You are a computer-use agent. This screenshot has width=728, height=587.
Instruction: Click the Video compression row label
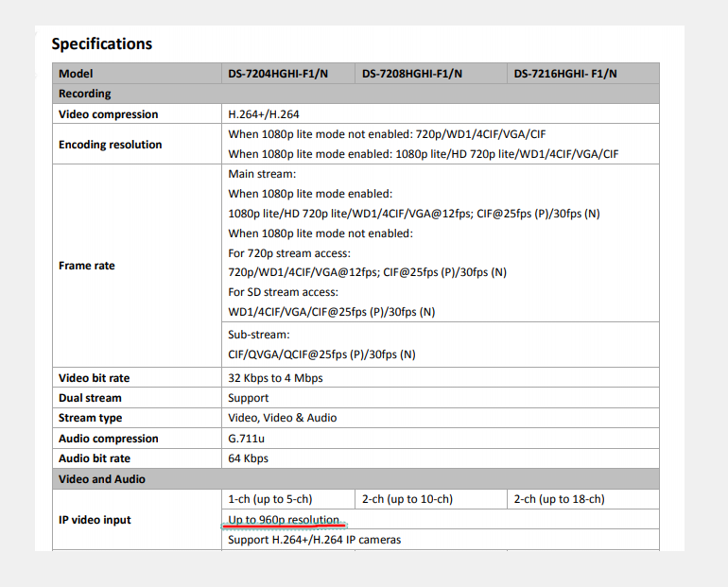(x=108, y=114)
